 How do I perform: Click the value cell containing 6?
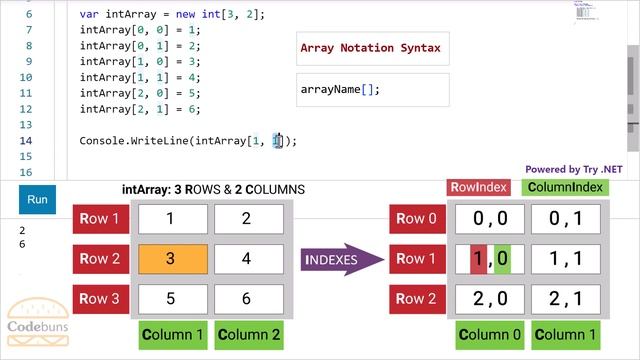[x=249, y=299]
